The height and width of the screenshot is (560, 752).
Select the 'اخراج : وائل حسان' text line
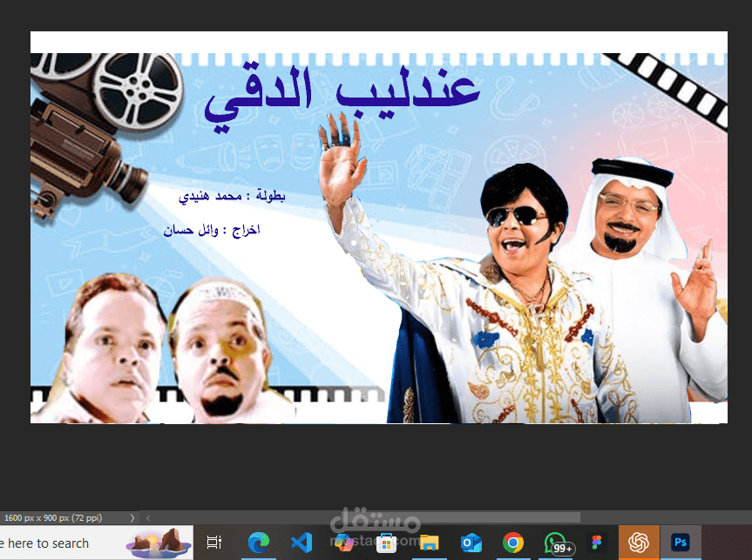pos(212,230)
